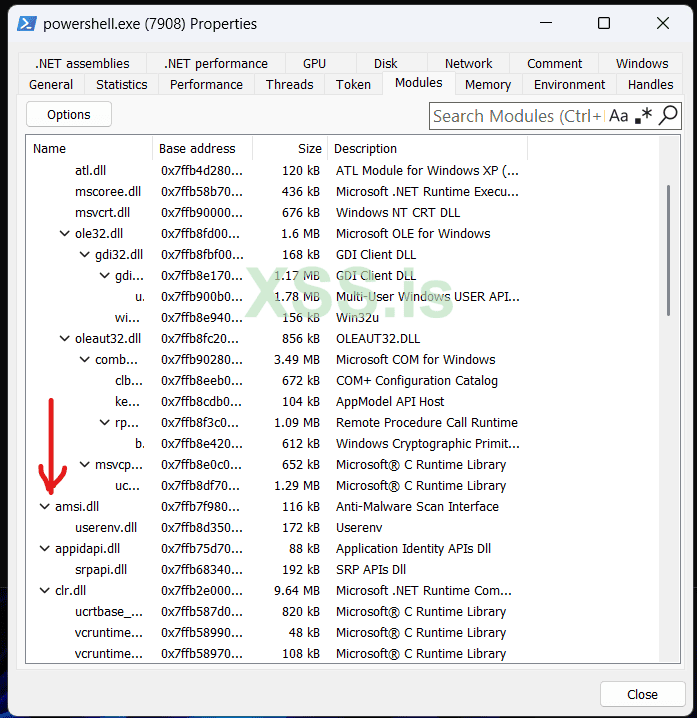Open the Windows tab
Screen dimensions: 697x718
(x=642, y=64)
